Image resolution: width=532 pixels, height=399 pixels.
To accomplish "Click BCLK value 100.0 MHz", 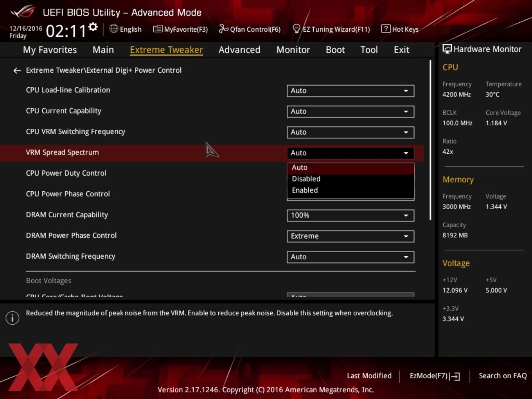I will click(x=457, y=123).
